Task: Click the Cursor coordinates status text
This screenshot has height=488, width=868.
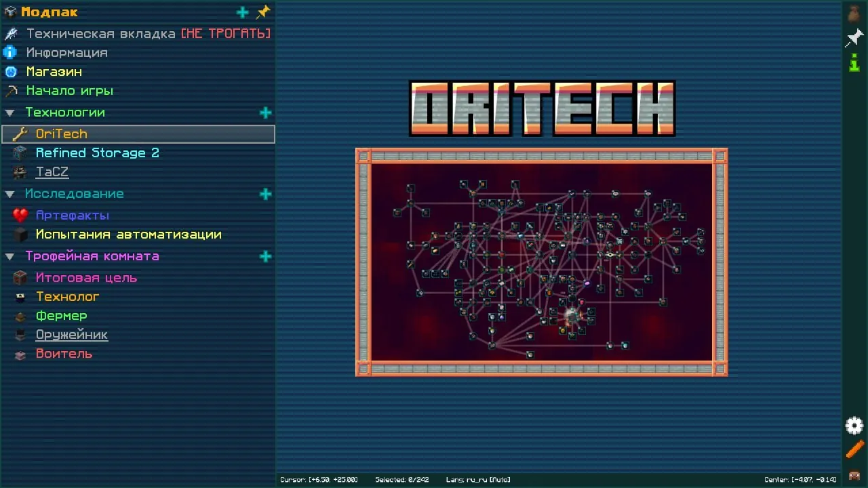Action: 319,480
